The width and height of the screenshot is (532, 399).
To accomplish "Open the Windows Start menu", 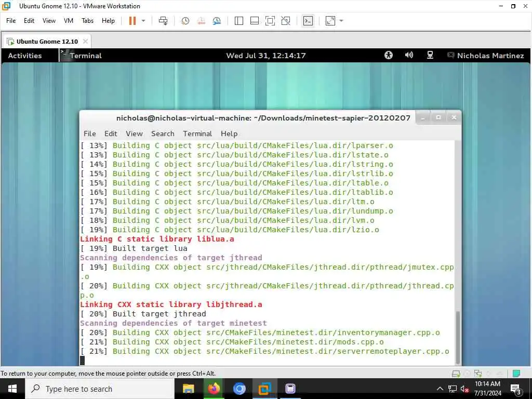I will [x=12, y=389].
